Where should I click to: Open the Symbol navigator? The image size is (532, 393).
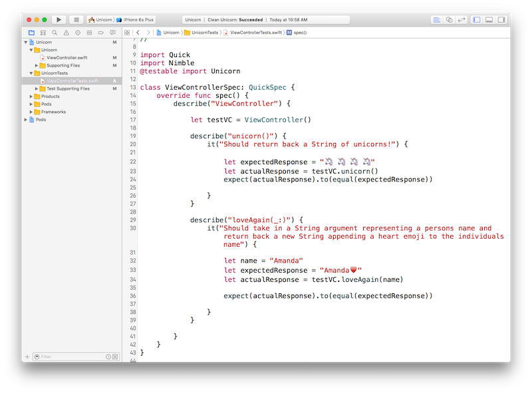(x=43, y=33)
